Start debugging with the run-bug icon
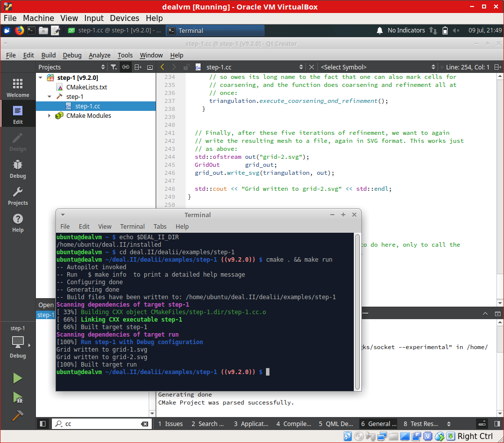Viewport: 504px width, 443px height. (x=17, y=398)
